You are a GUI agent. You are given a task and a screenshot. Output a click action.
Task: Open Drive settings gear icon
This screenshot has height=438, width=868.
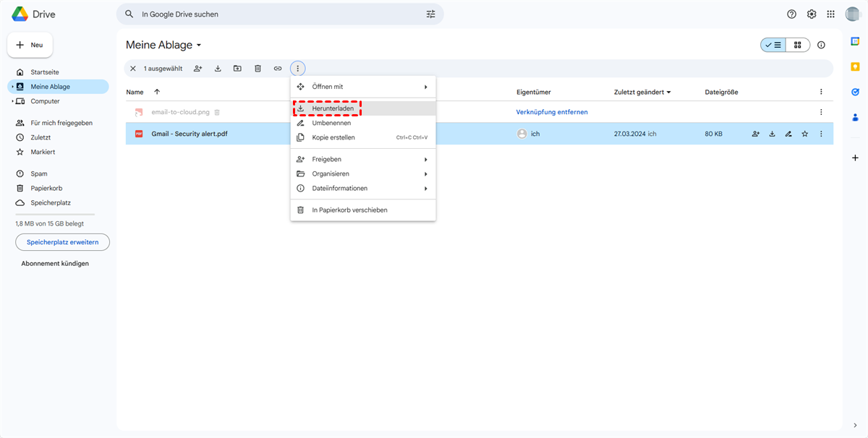click(812, 14)
